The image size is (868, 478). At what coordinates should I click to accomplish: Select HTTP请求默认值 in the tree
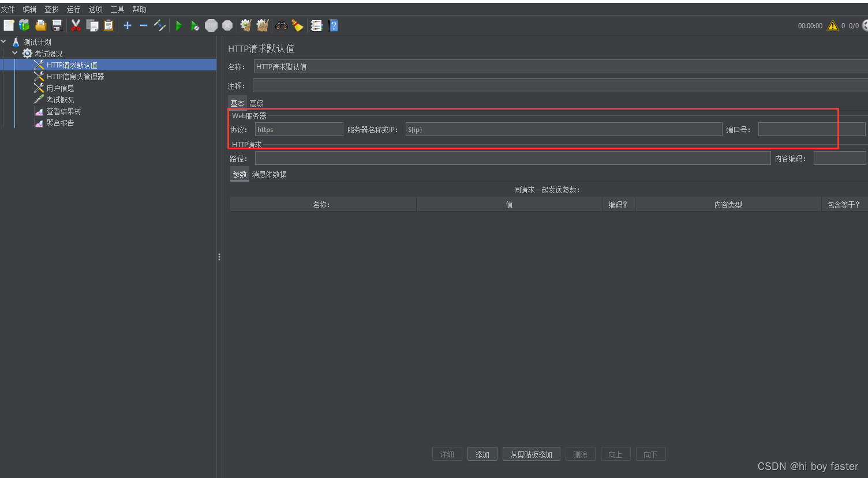pos(72,65)
